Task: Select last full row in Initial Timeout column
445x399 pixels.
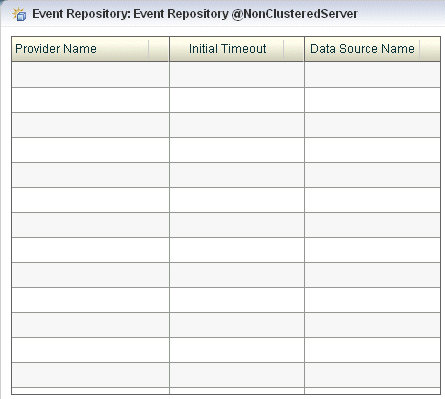Action: pos(237,375)
